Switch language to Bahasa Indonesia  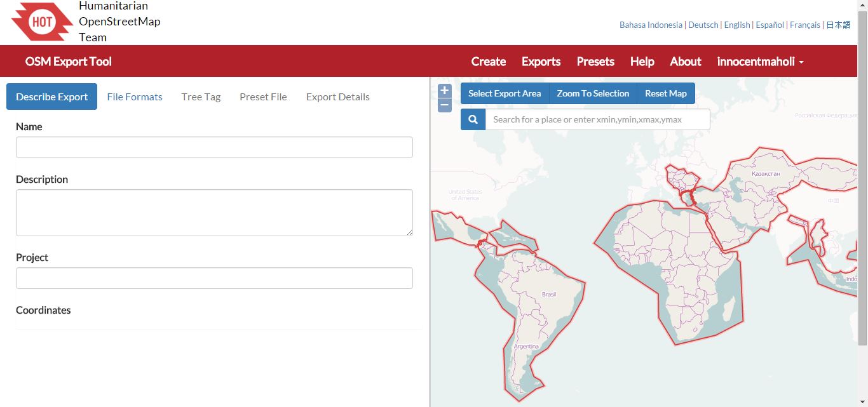point(651,25)
